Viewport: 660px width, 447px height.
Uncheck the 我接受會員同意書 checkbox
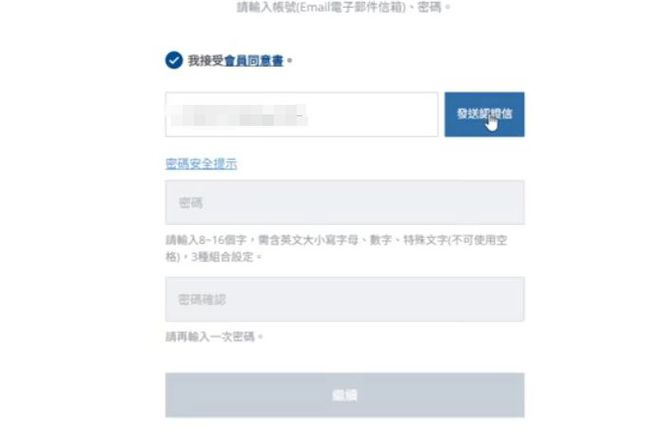(x=174, y=60)
